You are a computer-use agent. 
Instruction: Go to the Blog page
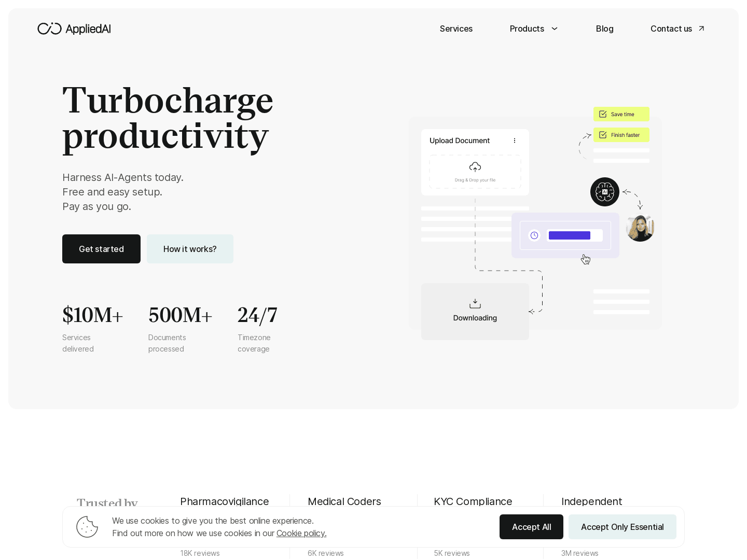(604, 29)
